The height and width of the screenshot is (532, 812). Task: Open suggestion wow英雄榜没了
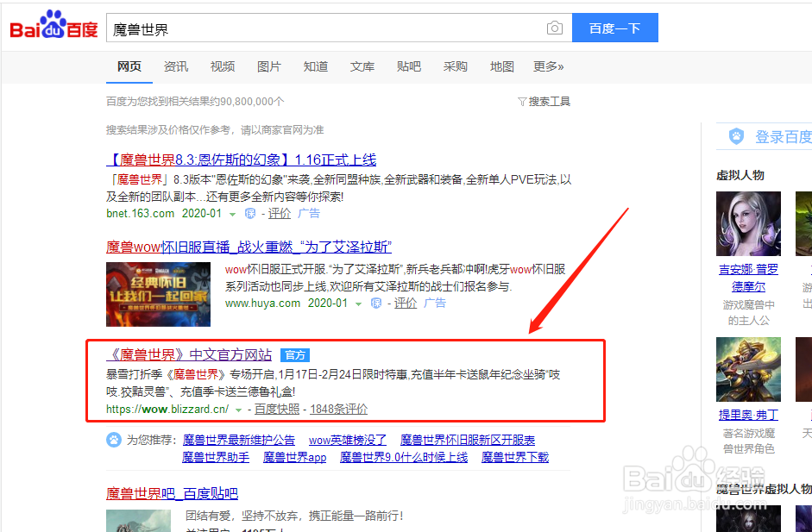[348, 441]
